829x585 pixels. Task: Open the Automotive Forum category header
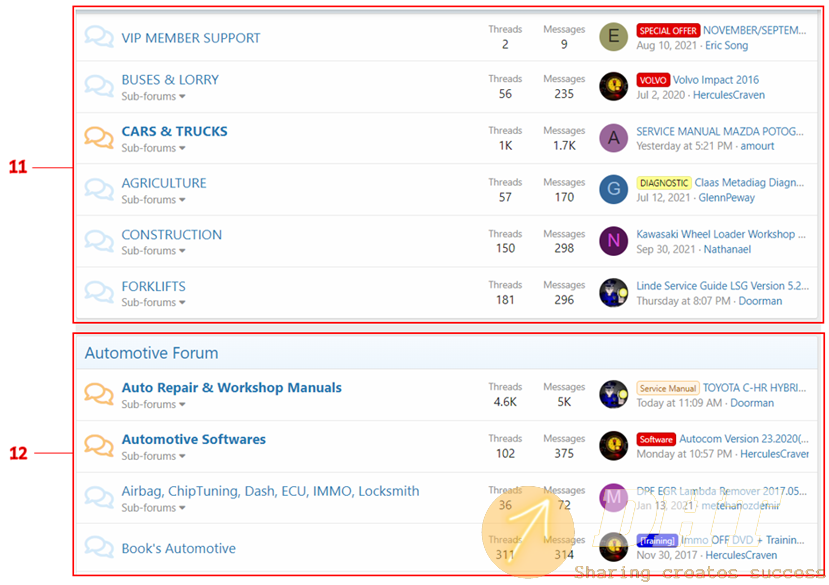click(x=151, y=353)
